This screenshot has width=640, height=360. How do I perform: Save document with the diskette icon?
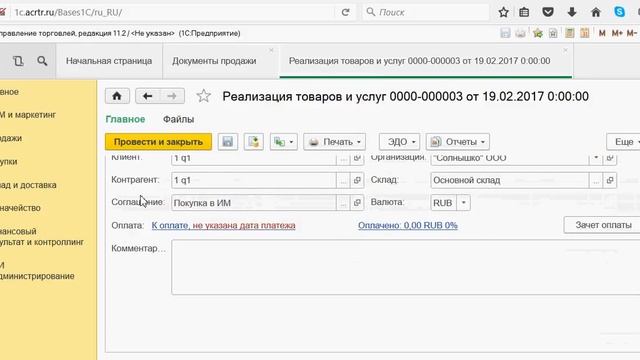[227, 142]
